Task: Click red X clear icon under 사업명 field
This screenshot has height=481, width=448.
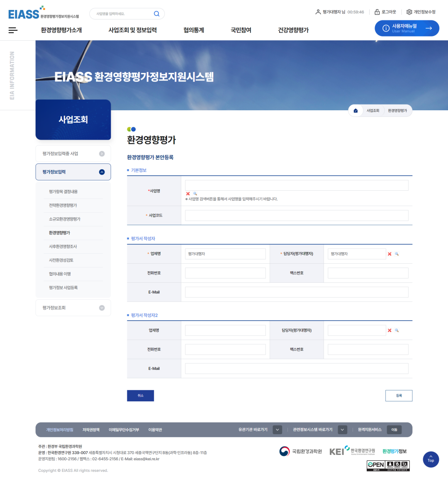Action: [x=188, y=194]
